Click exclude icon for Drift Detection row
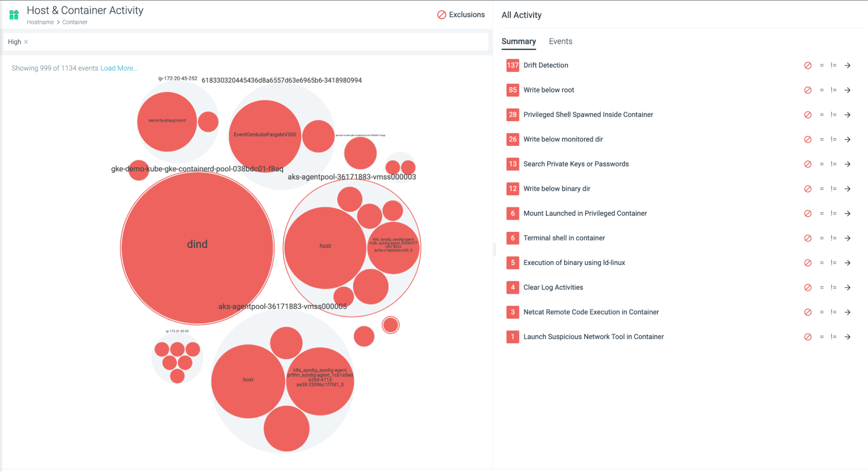 [x=808, y=66]
